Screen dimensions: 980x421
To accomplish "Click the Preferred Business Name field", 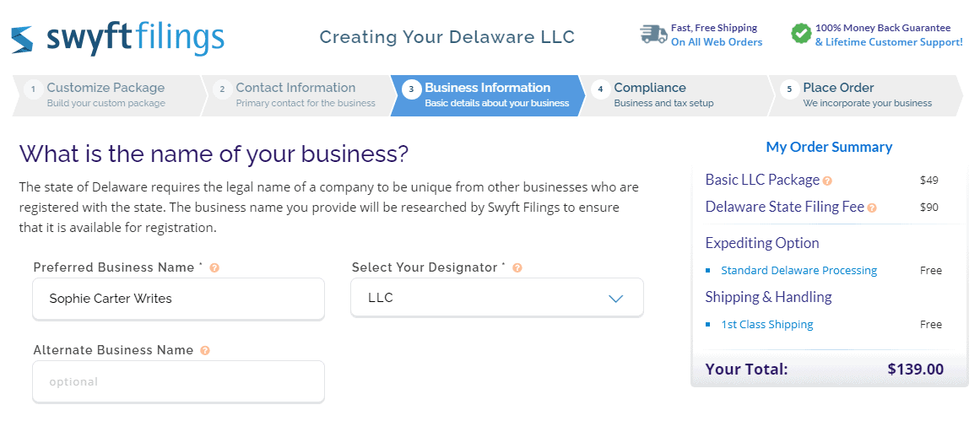I will pos(179,299).
